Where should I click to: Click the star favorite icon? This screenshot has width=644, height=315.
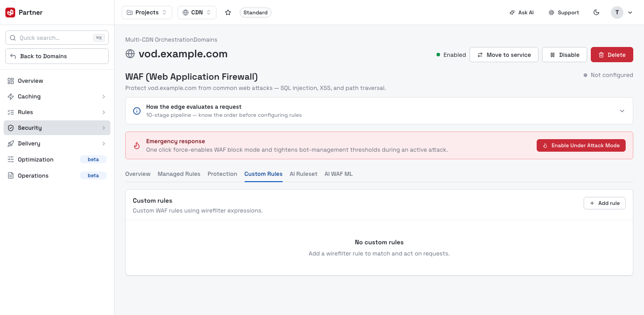[x=228, y=13]
